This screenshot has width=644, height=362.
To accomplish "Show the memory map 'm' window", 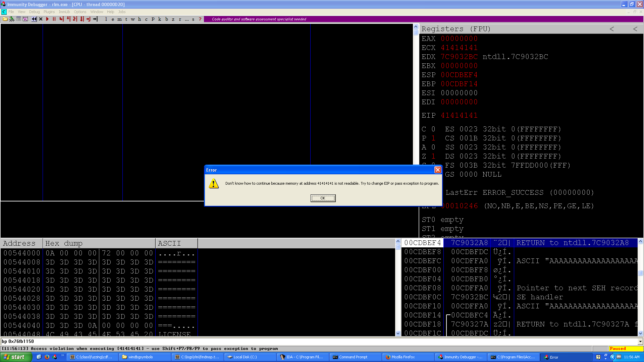I will [119, 19].
